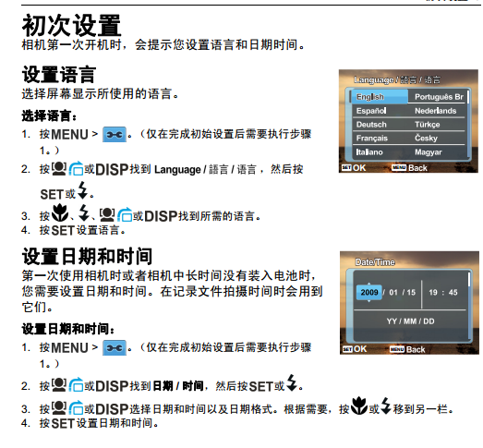The width and height of the screenshot is (483, 448).
Task: Click the flash bolt icon before '移到另一栏'
Action: [386, 406]
